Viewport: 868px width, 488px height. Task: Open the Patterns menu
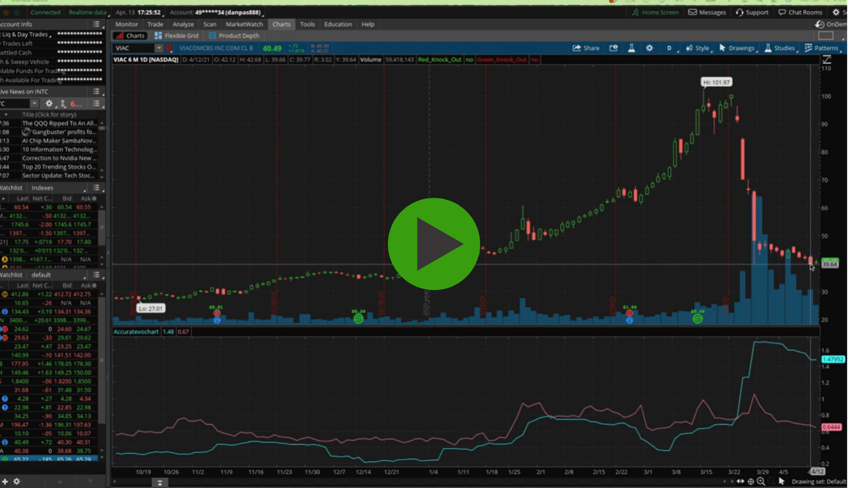821,48
